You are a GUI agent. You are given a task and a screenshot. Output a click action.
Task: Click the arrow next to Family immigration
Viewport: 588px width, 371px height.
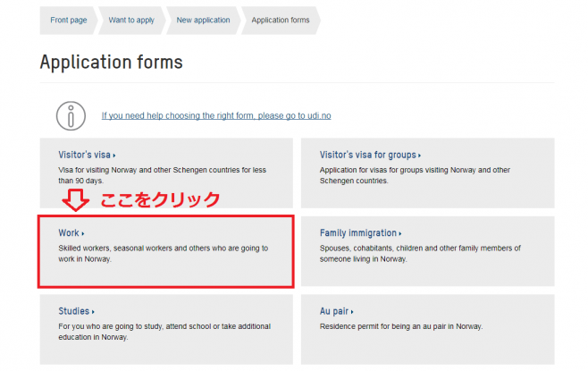coord(401,234)
